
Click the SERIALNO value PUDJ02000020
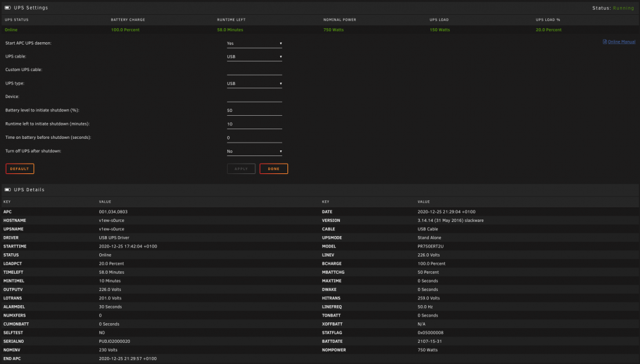[x=115, y=341]
